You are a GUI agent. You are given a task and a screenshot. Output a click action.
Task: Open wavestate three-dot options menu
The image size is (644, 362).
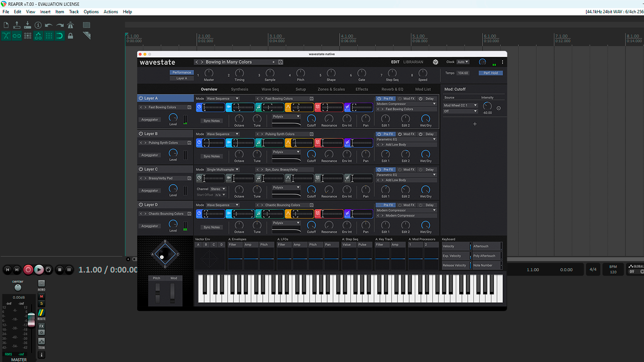tap(503, 62)
